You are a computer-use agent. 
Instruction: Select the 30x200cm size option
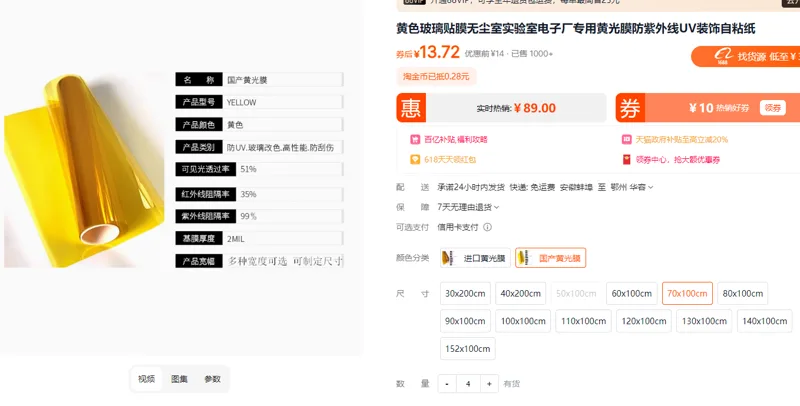point(465,293)
